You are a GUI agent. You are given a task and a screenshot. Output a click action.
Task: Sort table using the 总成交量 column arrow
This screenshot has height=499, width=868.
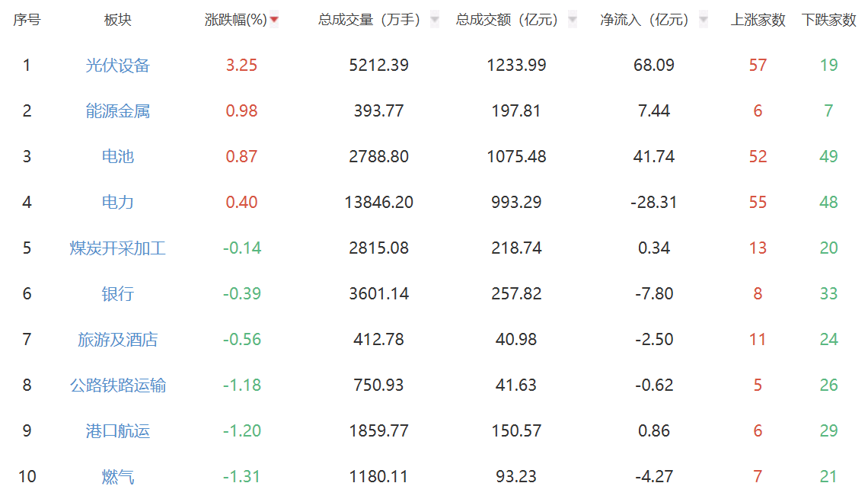(436, 20)
